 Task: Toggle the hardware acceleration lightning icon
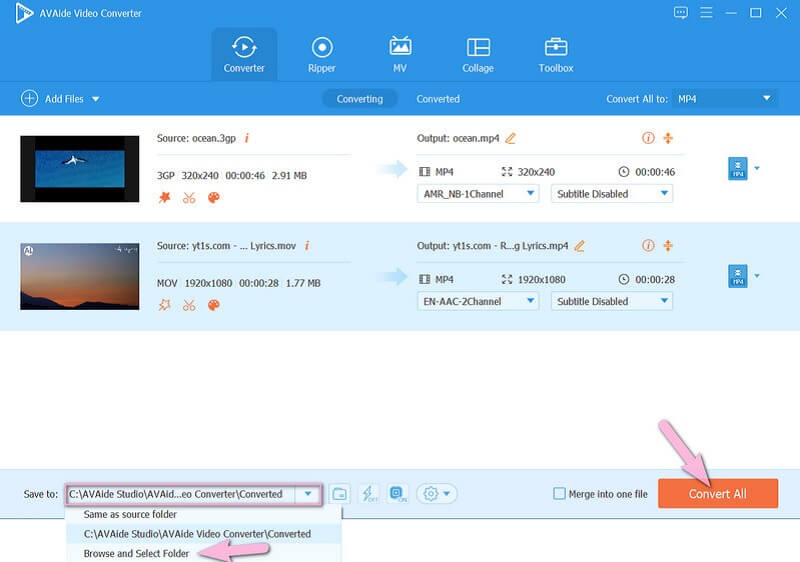tap(369, 493)
